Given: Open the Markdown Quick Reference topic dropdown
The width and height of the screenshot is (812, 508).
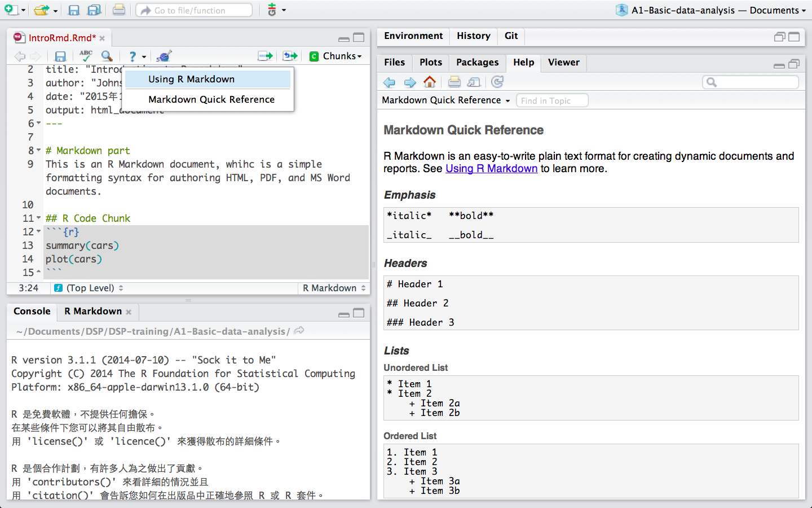Looking at the screenshot, I should pos(445,100).
